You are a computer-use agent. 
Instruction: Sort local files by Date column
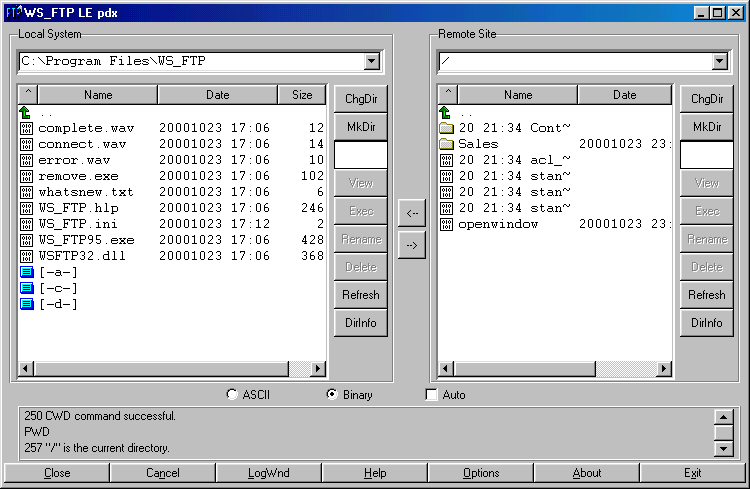(217, 95)
